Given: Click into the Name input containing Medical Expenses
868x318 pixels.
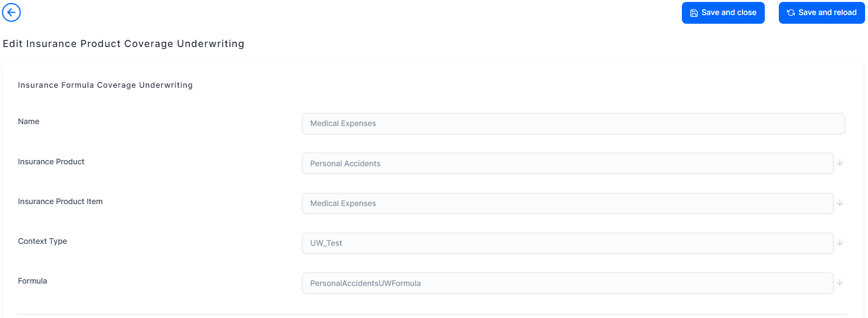Looking at the screenshot, I should [x=573, y=124].
